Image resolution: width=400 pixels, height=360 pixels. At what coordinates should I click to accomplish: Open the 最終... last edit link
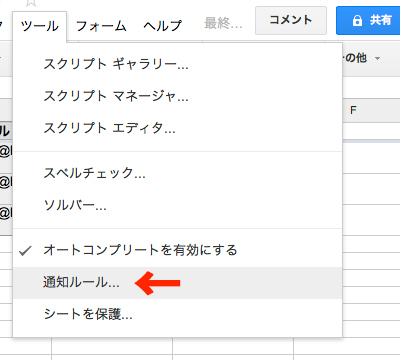coord(223,23)
